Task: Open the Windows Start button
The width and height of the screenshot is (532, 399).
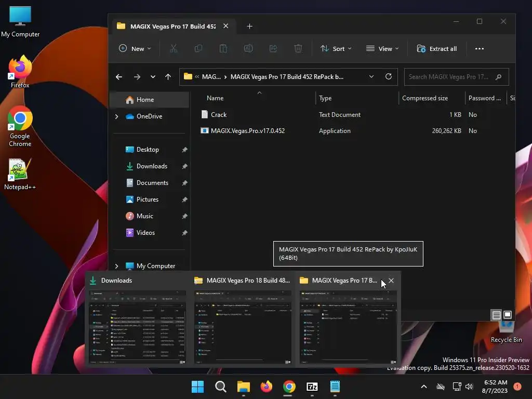Action: coord(197,387)
